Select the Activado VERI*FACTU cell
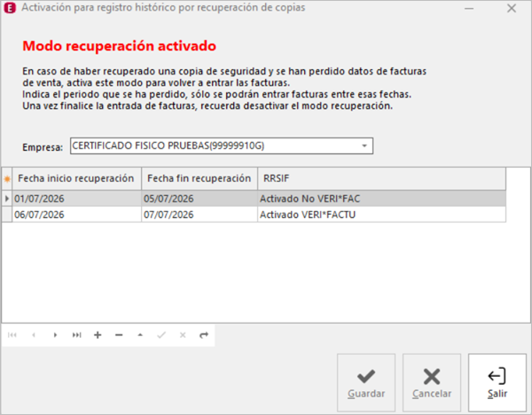This screenshot has width=532, height=415. tap(381, 215)
